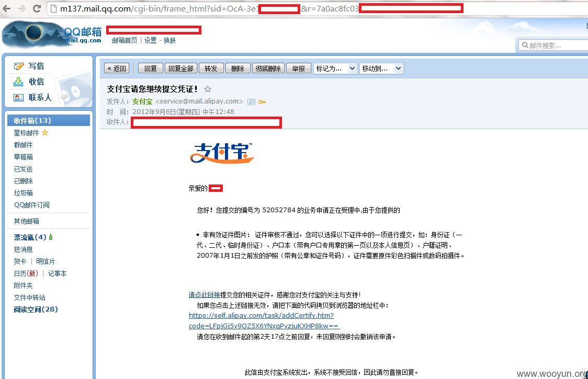Open 星标邮件 folder
Viewport: 588px width, 379px height.
click(x=26, y=133)
